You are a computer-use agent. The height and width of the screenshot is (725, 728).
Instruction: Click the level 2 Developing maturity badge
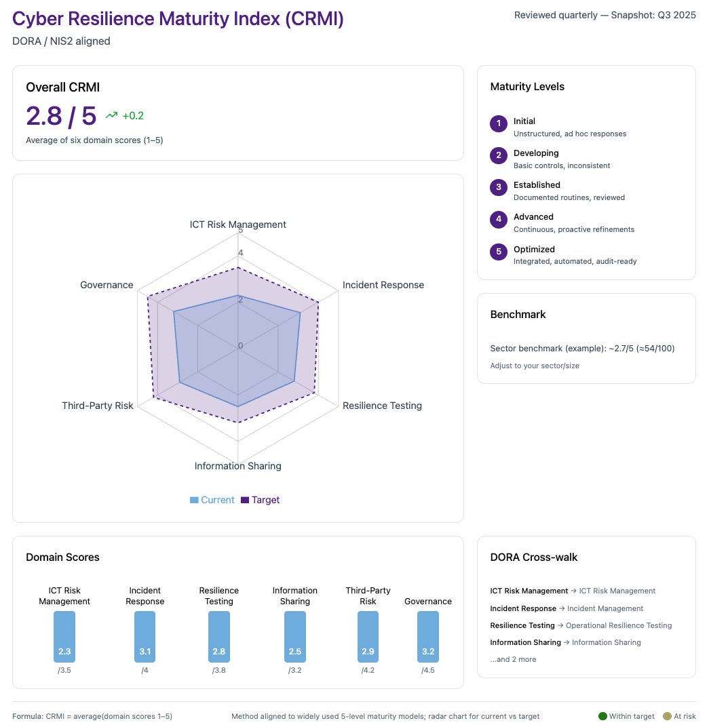point(498,155)
